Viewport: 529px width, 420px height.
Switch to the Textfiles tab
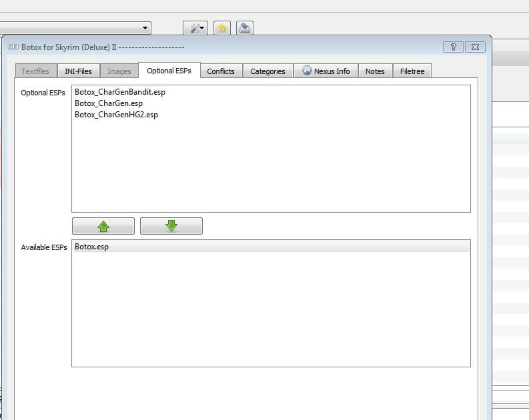pyautogui.click(x=35, y=71)
